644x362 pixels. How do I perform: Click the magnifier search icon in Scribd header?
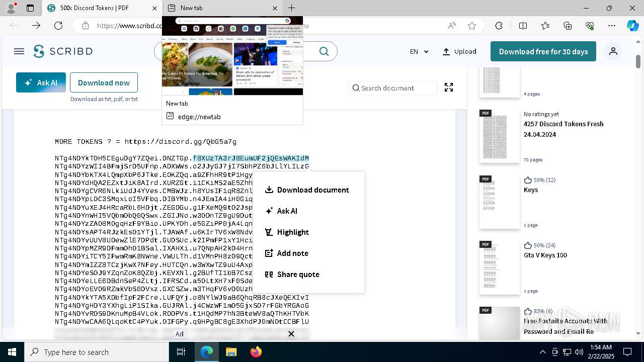[324, 51]
